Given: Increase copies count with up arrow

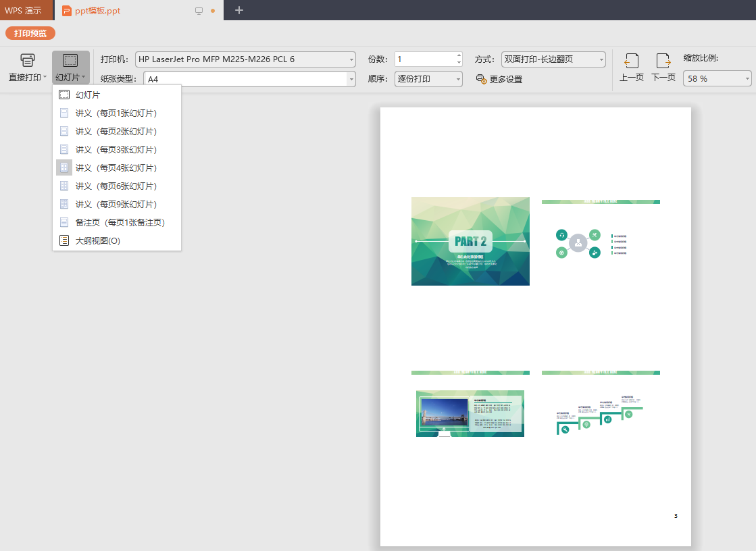Looking at the screenshot, I should (459, 55).
